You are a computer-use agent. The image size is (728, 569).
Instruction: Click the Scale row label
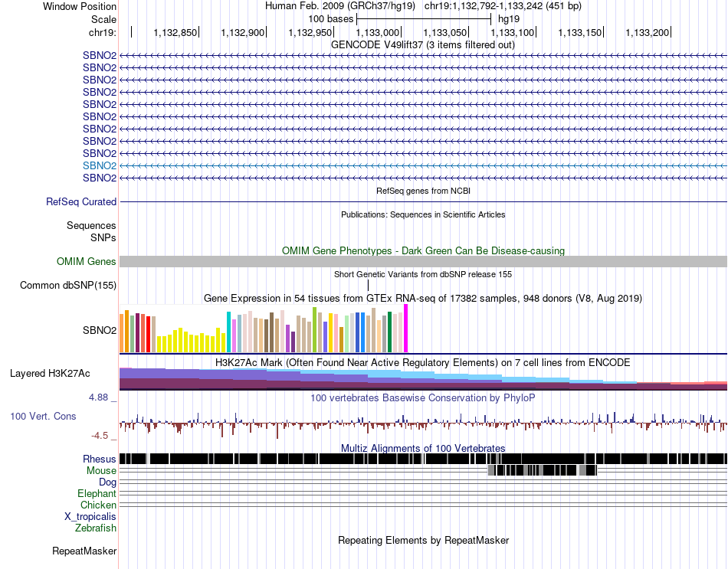coord(104,19)
